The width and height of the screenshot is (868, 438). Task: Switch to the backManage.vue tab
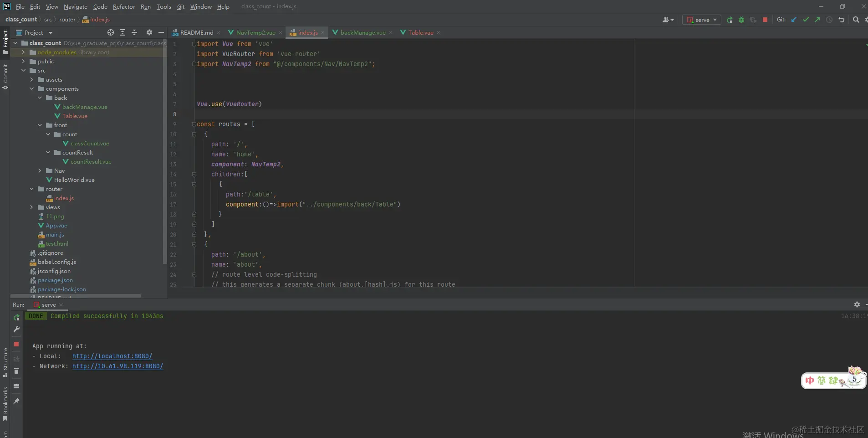[363, 33]
